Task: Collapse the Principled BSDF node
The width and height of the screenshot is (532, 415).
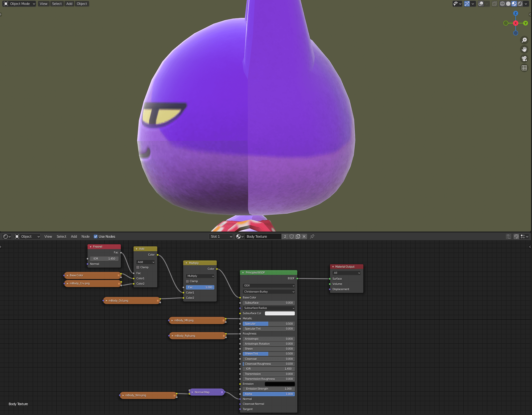Action: point(243,273)
